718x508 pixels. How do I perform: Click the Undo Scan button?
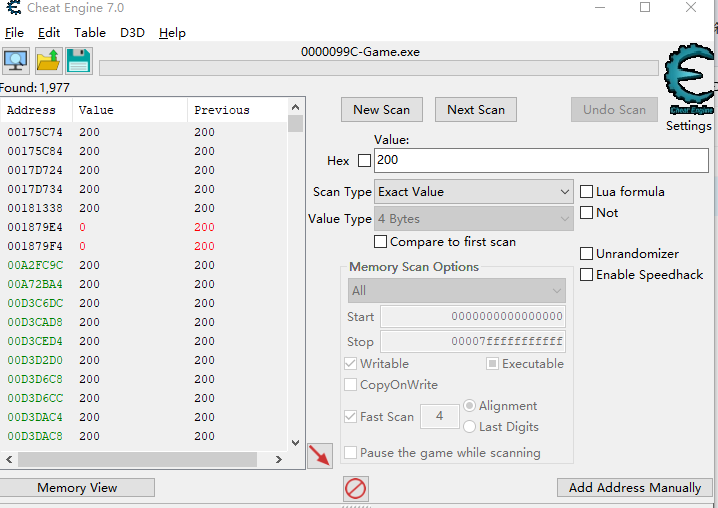(614, 109)
